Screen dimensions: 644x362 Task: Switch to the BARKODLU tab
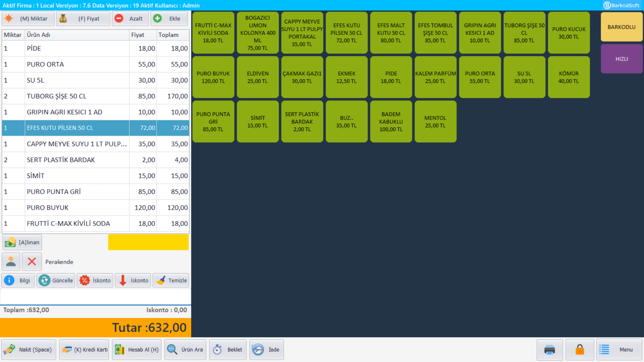622,27
